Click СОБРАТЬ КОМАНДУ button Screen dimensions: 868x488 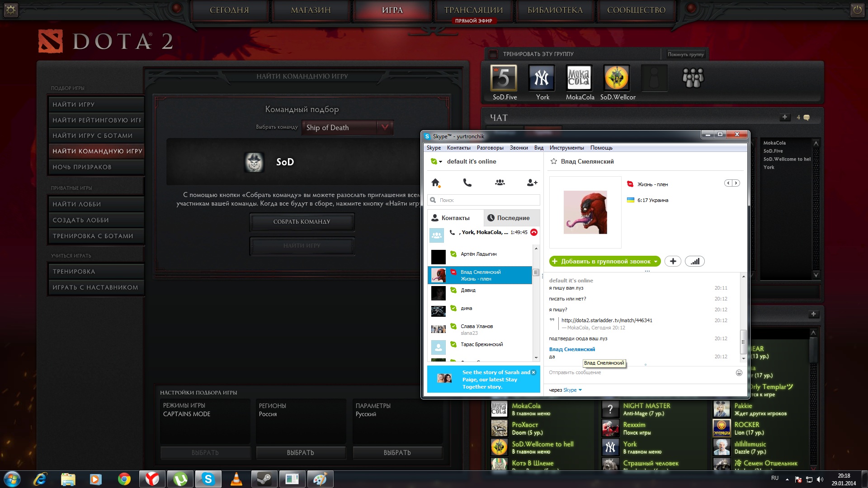302,222
